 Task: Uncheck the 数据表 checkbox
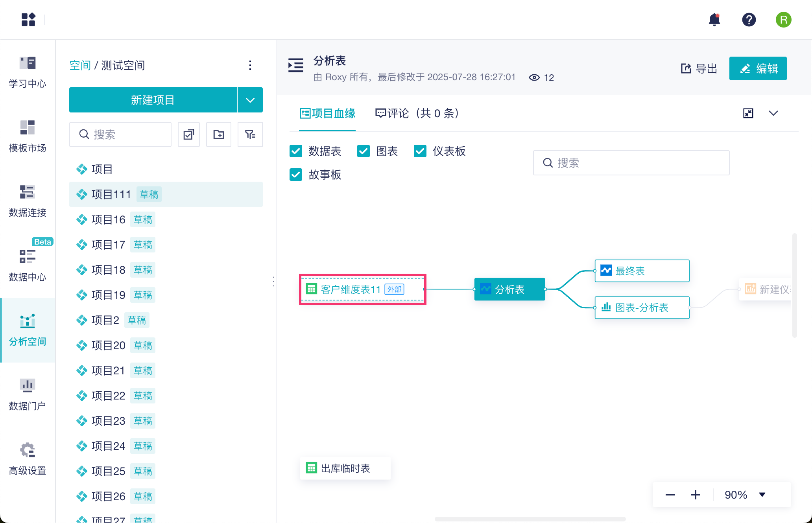(296, 151)
